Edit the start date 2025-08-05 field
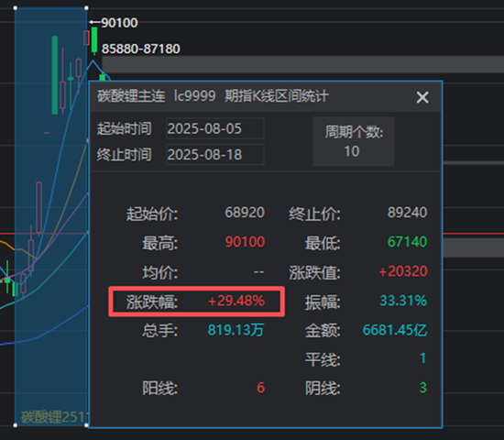 pyautogui.click(x=215, y=128)
